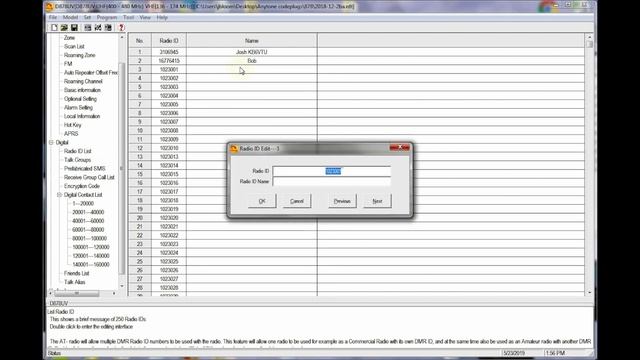Open the View menu
The height and width of the screenshot is (360, 640).
pyautogui.click(x=145, y=18)
